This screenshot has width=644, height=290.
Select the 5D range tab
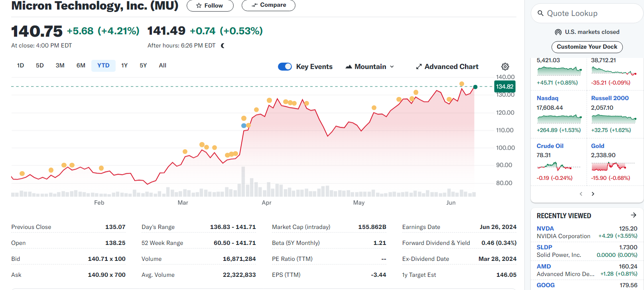(x=40, y=65)
